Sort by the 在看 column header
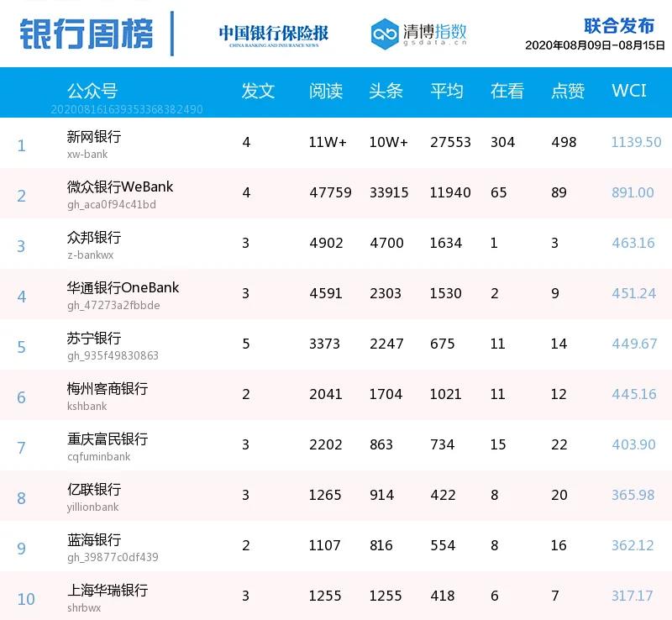The width and height of the screenshot is (672, 620). tap(507, 91)
